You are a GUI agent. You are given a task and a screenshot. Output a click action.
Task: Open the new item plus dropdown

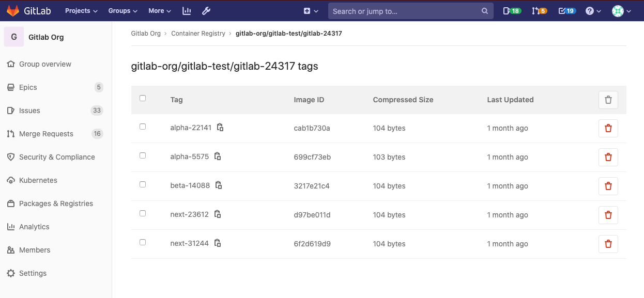click(306, 10)
